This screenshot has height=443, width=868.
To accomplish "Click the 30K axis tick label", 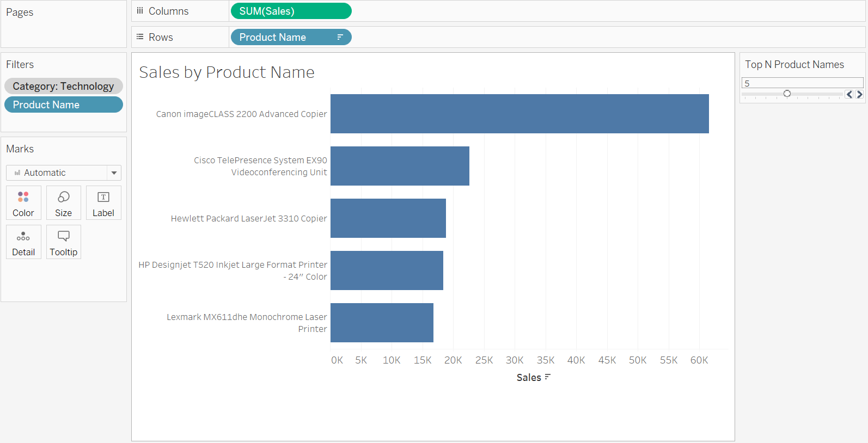I will pos(515,360).
